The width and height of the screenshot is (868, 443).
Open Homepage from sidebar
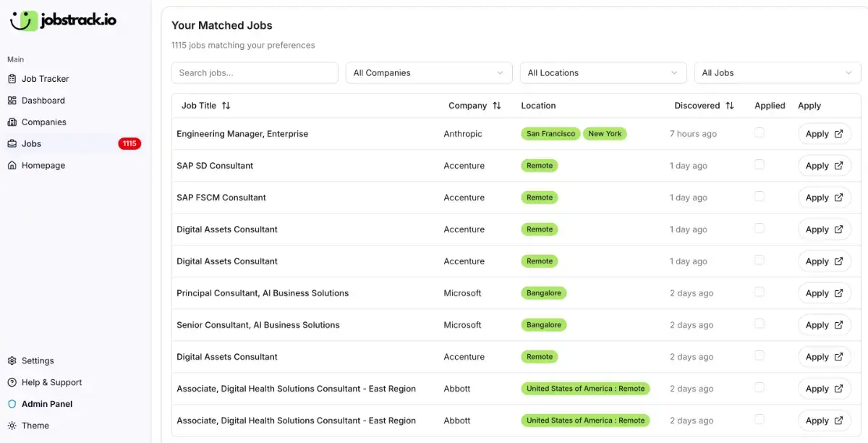pyautogui.click(x=75, y=166)
